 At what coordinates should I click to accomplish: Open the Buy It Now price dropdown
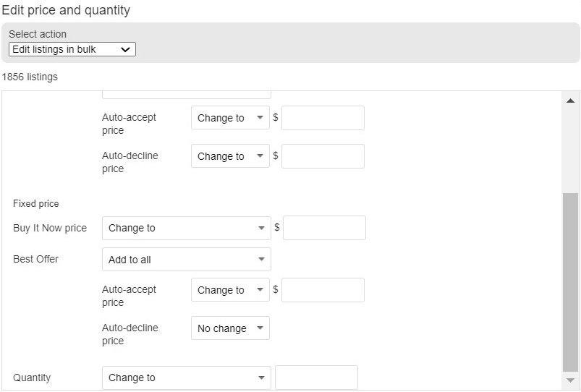click(187, 228)
